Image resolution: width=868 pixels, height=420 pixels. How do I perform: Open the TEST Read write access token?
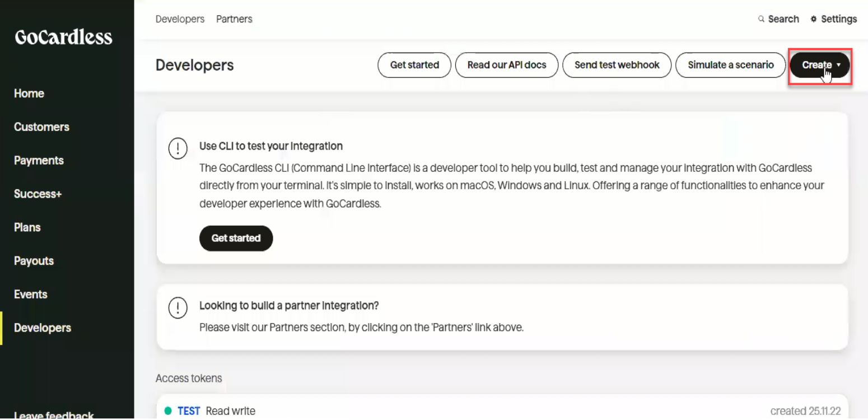[x=502, y=409]
